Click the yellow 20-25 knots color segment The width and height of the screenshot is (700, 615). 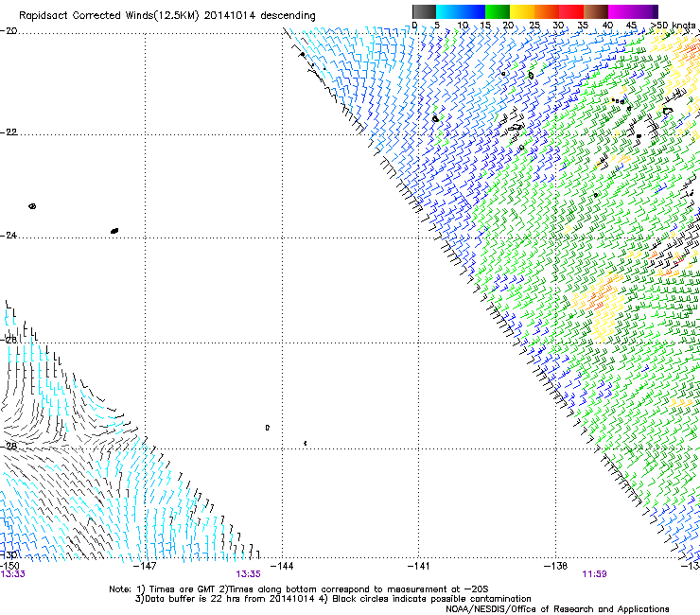point(522,11)
